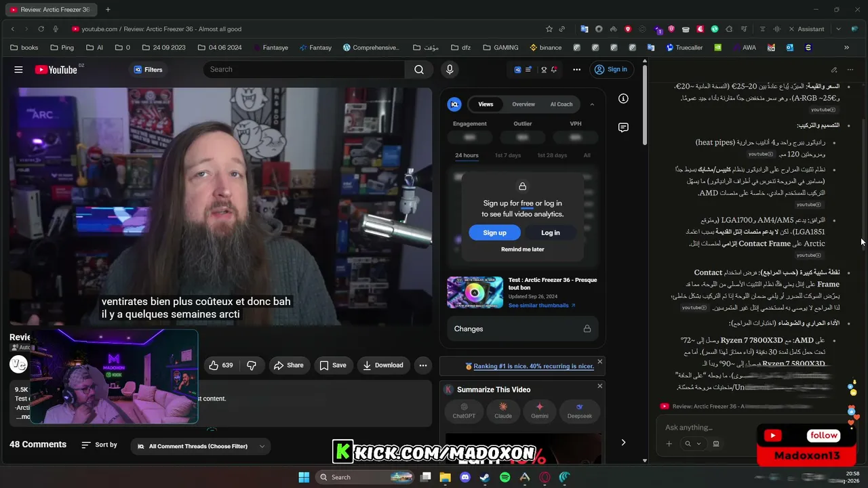This screenshot has width=868, height=488.
Task: Choose Claude to summarize the video
Action: click(502, 411)
